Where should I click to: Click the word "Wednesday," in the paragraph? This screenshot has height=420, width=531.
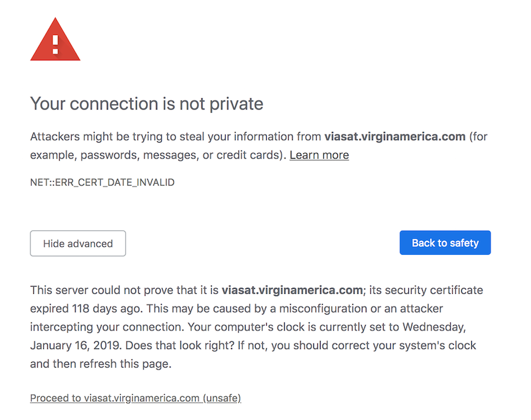coord(434,327)
